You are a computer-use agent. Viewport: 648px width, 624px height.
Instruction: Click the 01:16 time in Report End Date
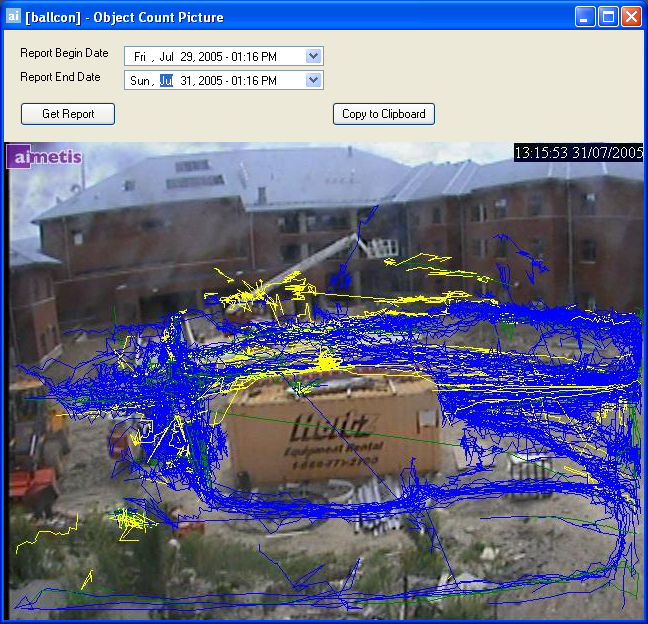[x=257, y=81]
